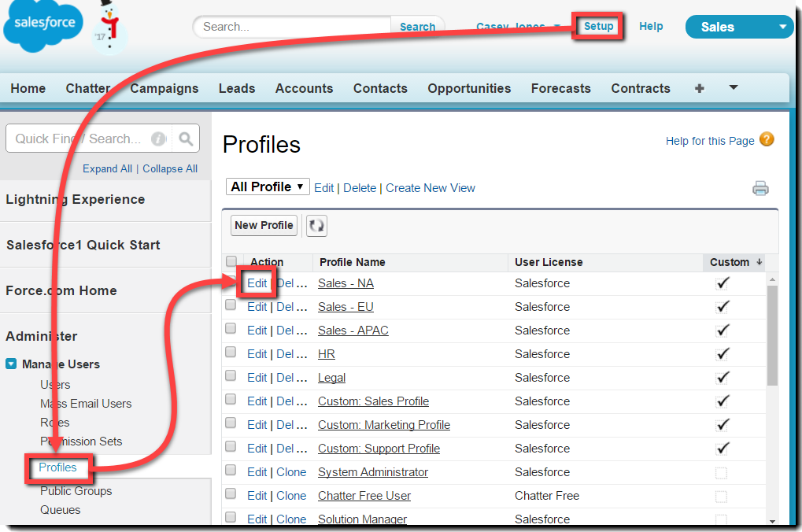Viewport: 802px width, 532px height.
Task: Click the refresh icon beside New Profile
Action: pyautogui.click(x=316, y=226)
